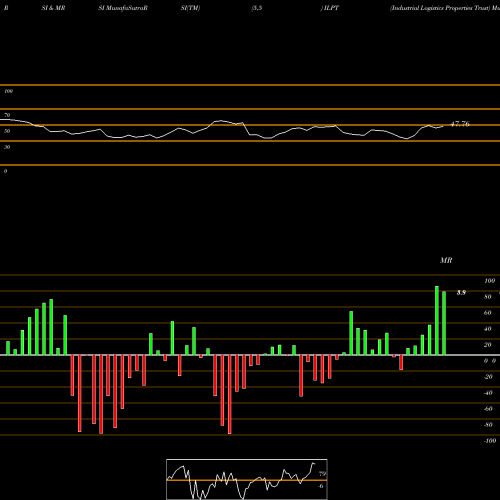Click the 79 value in mini chart
This screenshot has width=500, height=500.
(322, 474)
